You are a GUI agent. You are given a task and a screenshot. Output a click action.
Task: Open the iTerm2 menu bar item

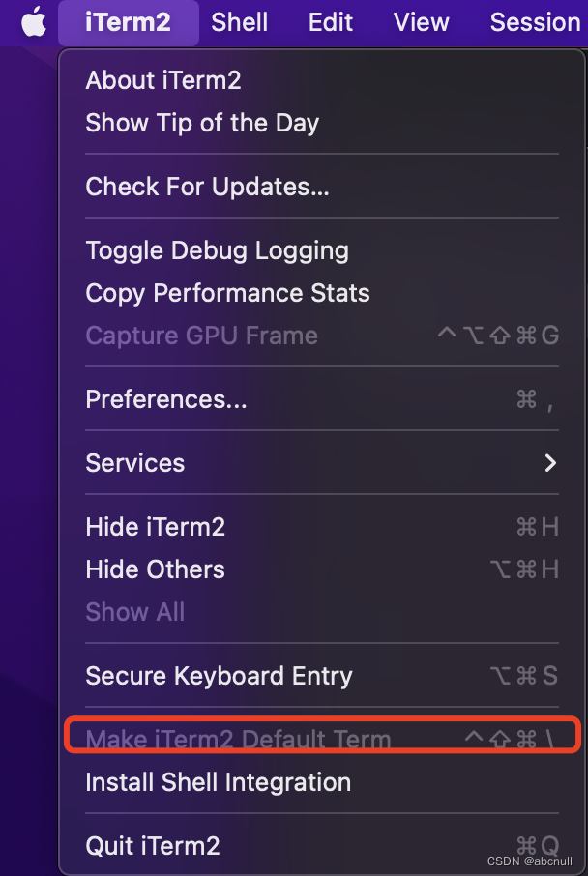coord(128,23)
